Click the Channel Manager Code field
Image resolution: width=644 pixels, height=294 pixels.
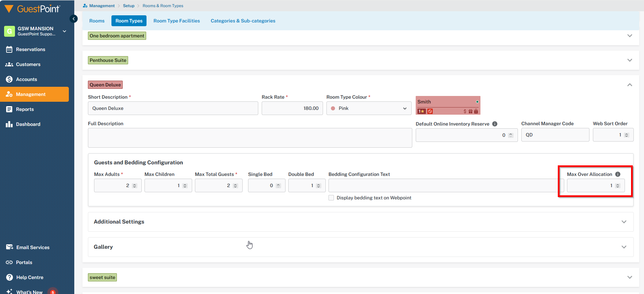[x=555, y=135]
